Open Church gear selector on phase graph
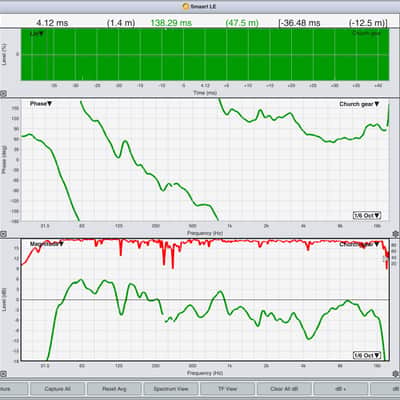 (359, 104)
